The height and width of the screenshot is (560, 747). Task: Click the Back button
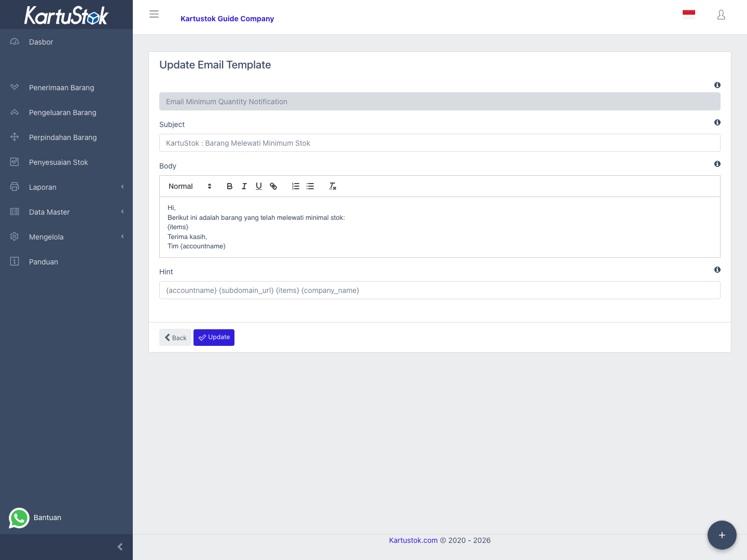175,338
